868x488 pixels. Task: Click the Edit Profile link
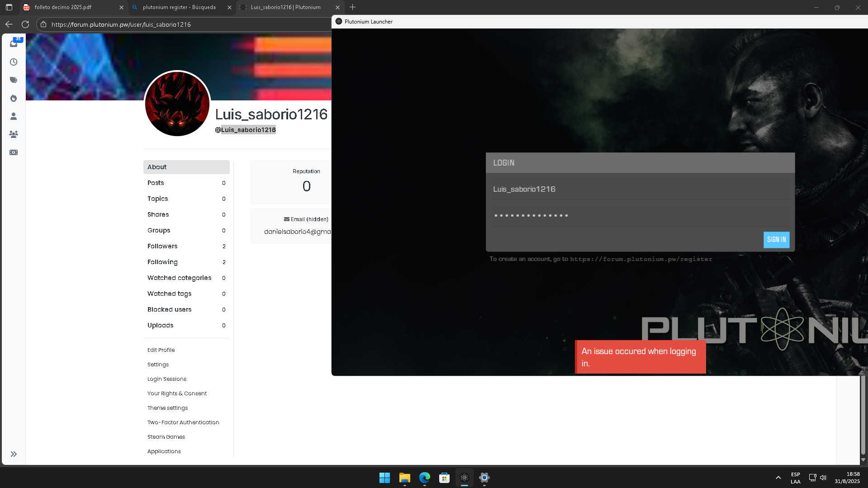pos(161,350)
